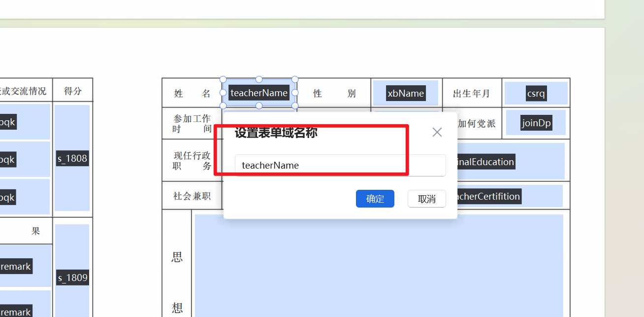644x317 pixels.
Task: Select the joinDp party form field
Action: pyautogui.click(x=536, y=123)
